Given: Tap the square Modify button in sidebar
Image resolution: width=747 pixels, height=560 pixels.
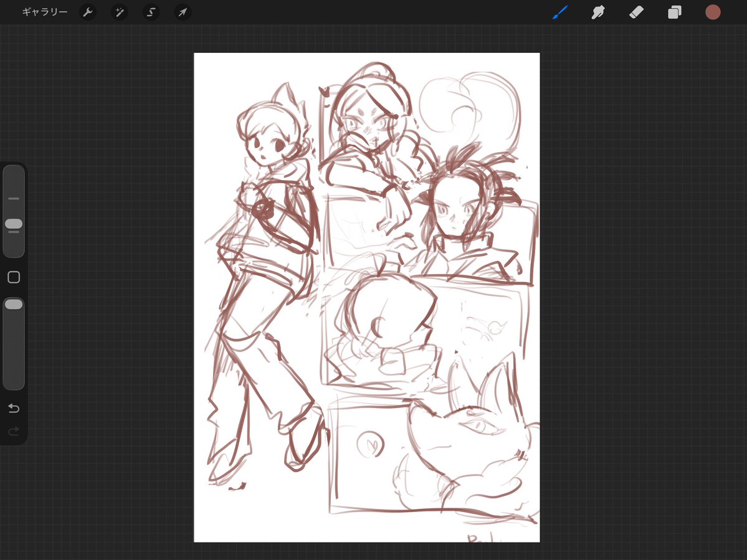Looking at the screenshot, I should 14,277.
